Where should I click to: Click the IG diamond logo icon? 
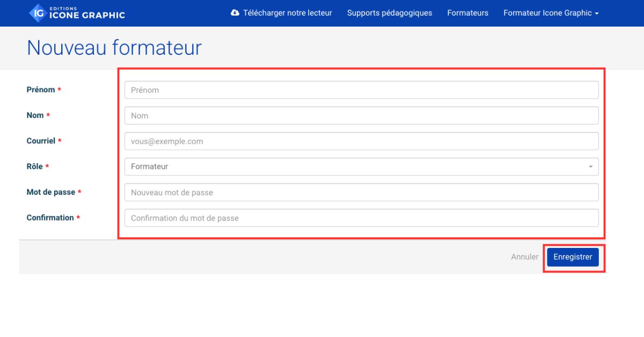[39, 13]
